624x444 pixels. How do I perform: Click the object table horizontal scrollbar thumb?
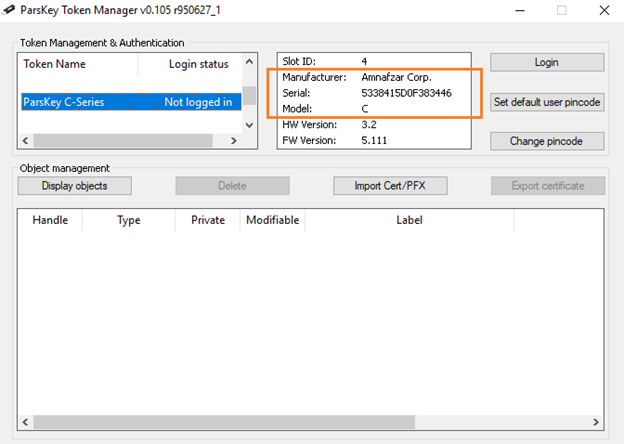[224, 422]
